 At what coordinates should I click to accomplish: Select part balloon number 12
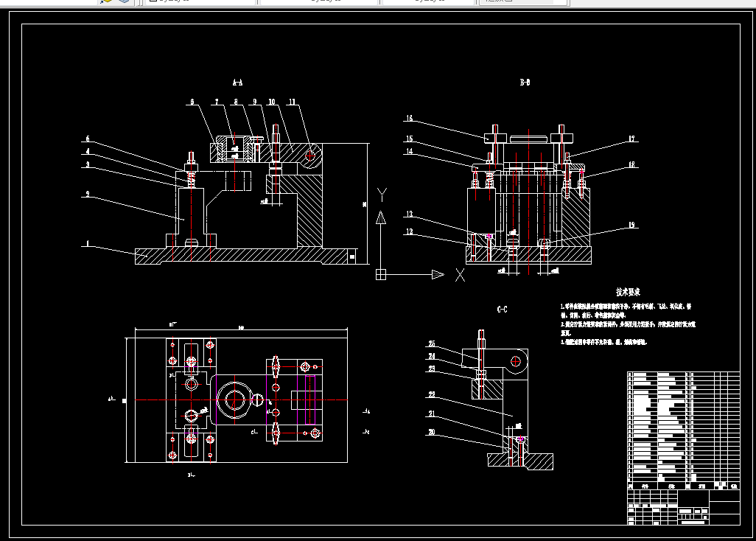[410, 231]
